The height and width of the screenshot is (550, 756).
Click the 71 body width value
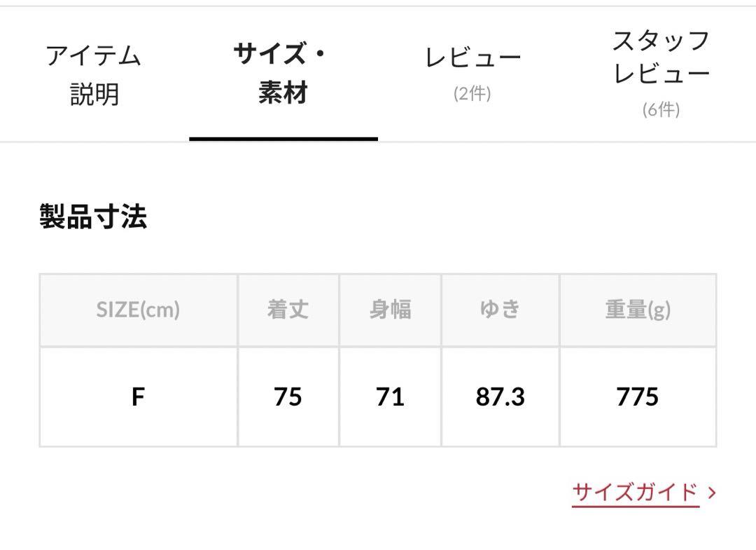[390, 397]
